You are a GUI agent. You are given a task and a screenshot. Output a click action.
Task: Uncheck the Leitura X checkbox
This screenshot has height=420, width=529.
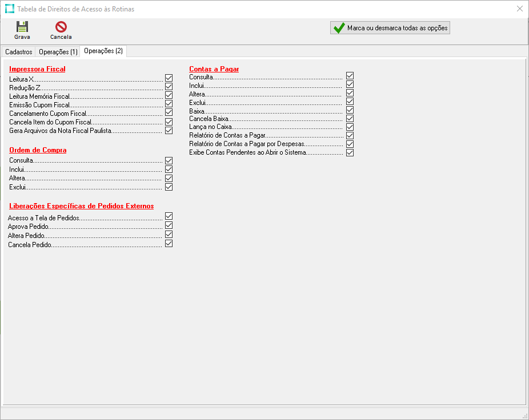[169, 78]
